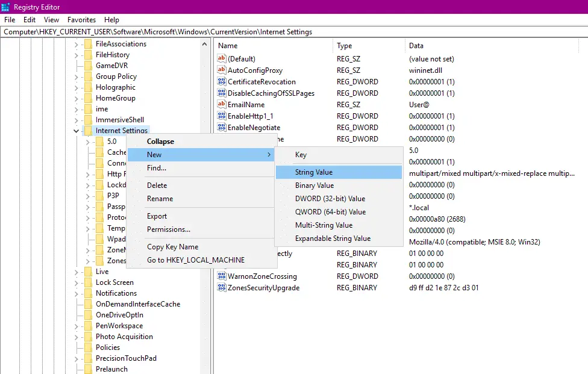The image size is (588, 374).
Task: Click the Group Policy folder icon
Action: [88, 77]
